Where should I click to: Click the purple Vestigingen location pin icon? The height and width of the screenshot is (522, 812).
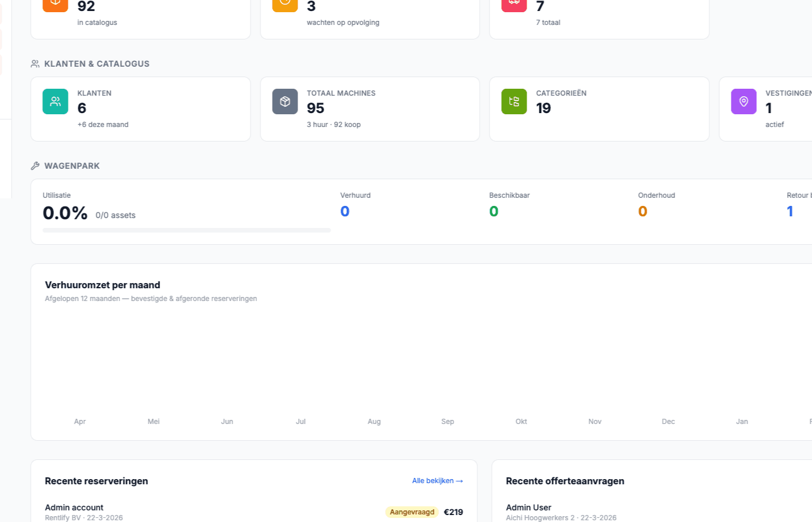pyautogui.click(x=744, y=101)
